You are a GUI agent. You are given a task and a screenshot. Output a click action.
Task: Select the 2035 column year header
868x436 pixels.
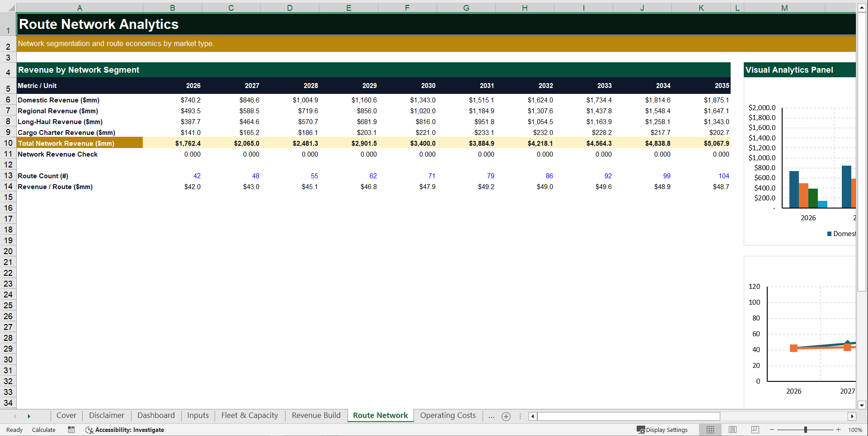coord(701,85)
